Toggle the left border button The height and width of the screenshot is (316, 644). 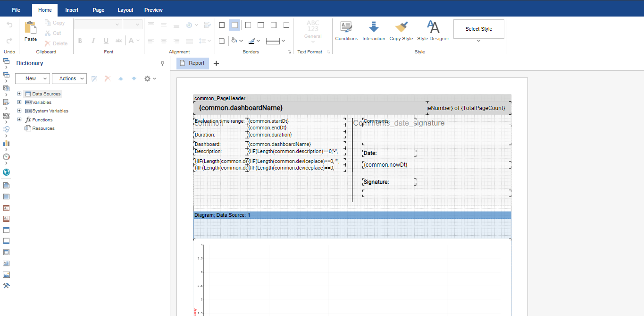click(248, 25)
